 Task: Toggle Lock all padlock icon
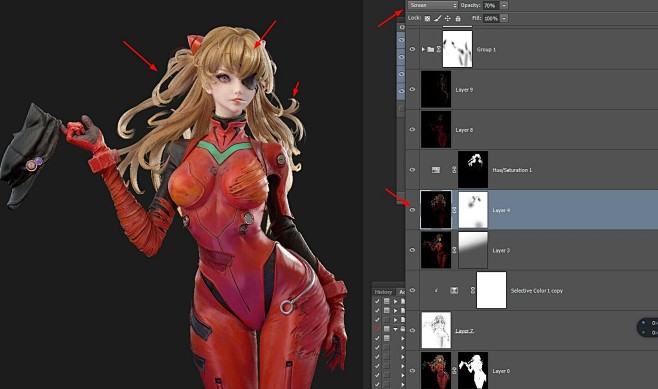pos(458,18)
